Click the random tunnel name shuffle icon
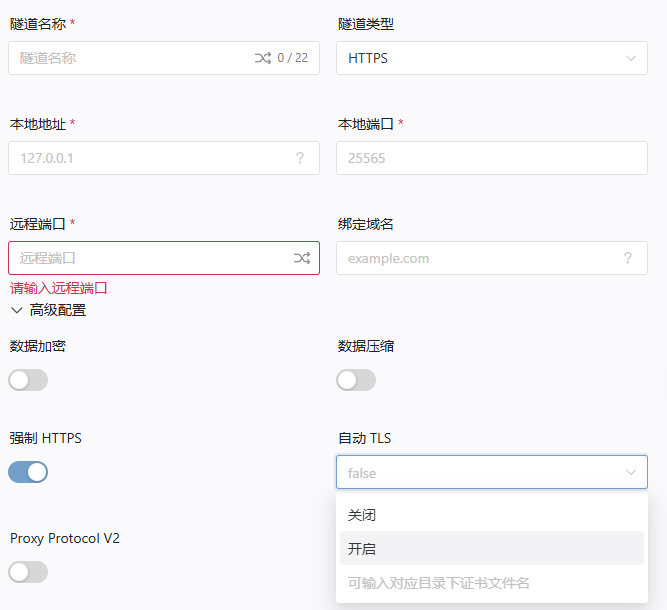 point(263,58)
